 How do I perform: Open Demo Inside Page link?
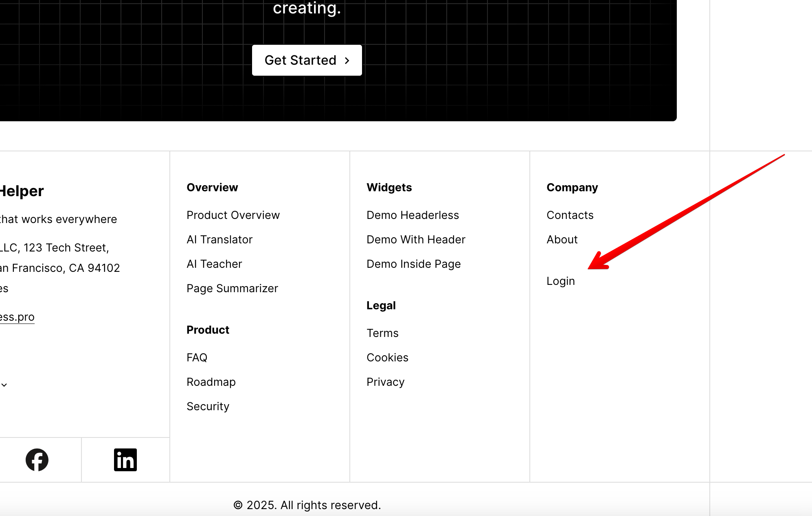coord(413,264)
